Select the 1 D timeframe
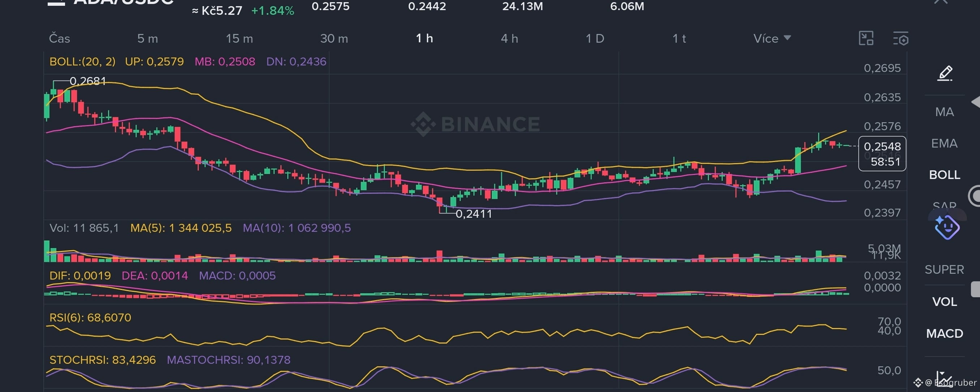This screenshot has height=392, width=980. coord(595,38)
